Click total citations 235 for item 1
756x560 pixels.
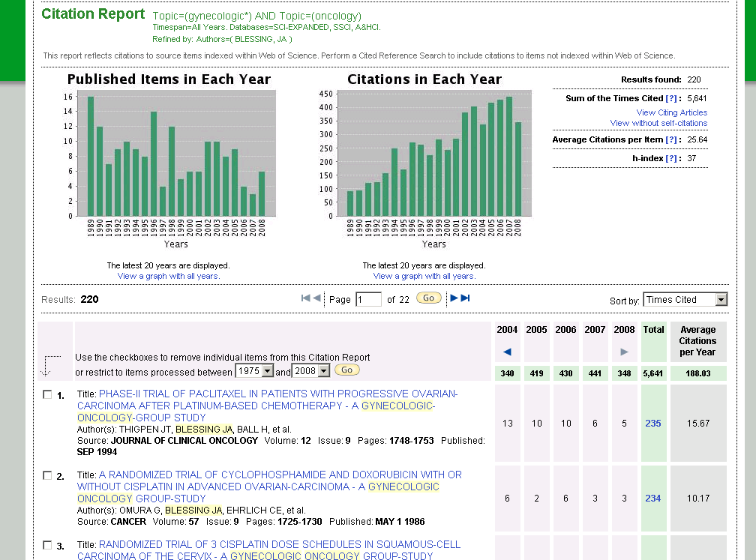click(653, 423)
